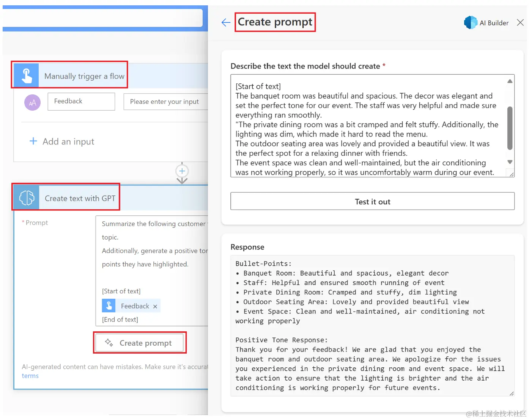The width and height of the screenshot is (529, 420).
Task: Click the Create prompt button in flow card
Action: (140, 343)
